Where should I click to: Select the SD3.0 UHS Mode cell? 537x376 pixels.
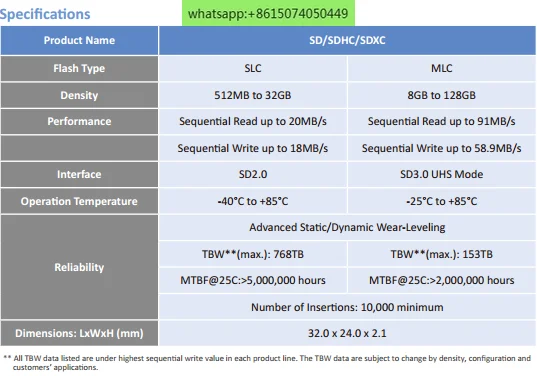441,175
